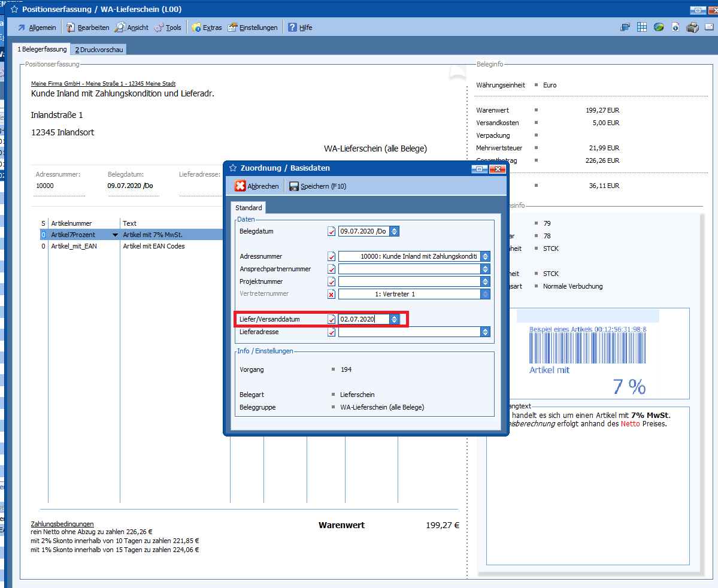Open the pie chart statistics icon
The image size is (718, 588).
[x=659, y=27]
